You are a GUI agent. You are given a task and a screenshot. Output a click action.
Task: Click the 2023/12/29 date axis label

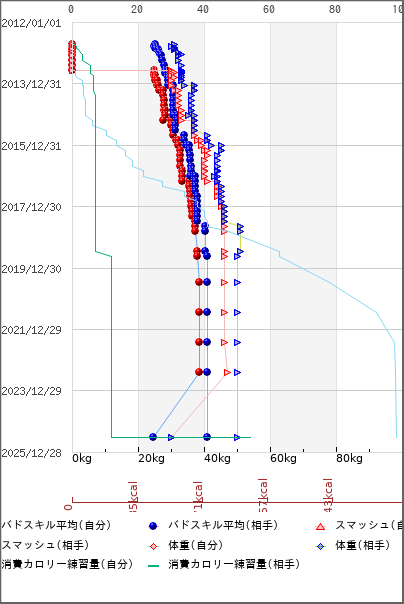coord(31,391)
